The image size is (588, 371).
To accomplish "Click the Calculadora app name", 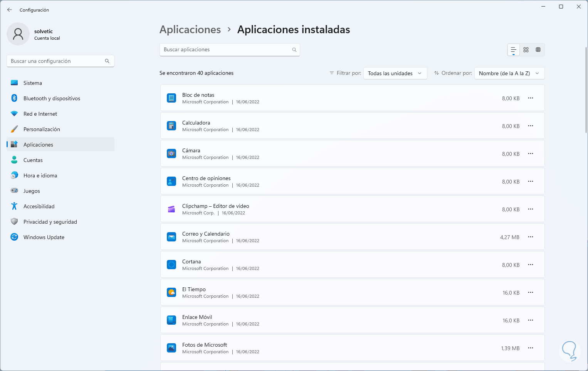I will [196, 123].
